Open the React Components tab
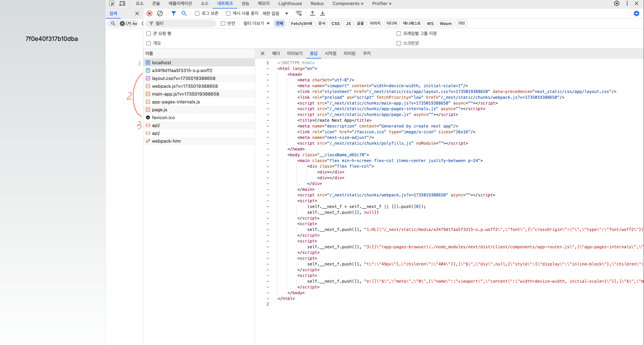Image resolution: width=644 pixels, height=345 pixels. (x=348, y=3)
